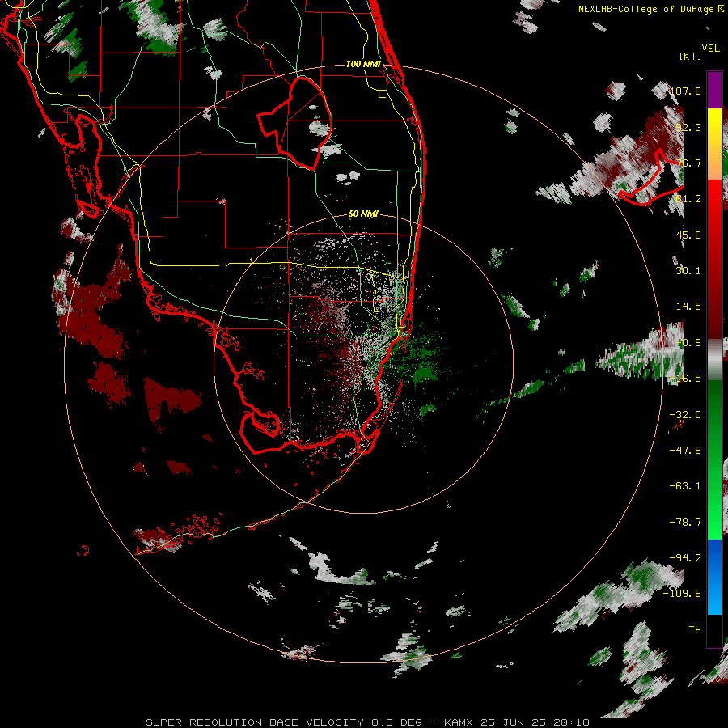Click the 100 NMI range ring label

(363, 64)
